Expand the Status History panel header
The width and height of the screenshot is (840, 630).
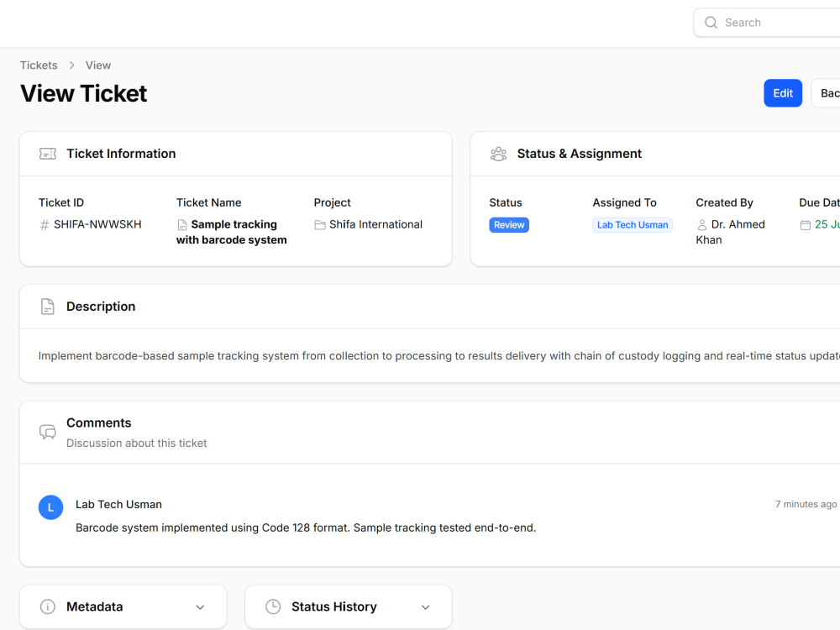[x=349, y=606]
